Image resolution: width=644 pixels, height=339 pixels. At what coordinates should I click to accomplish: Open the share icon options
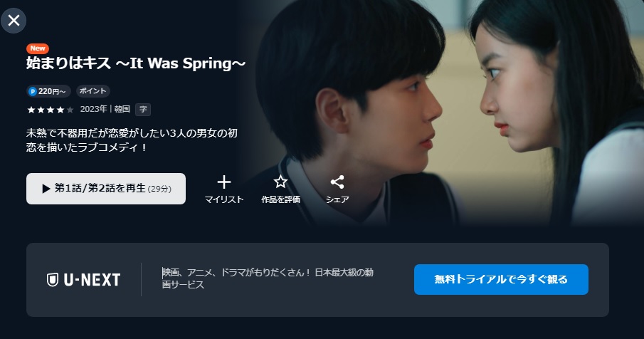click(x=337, y=182)
